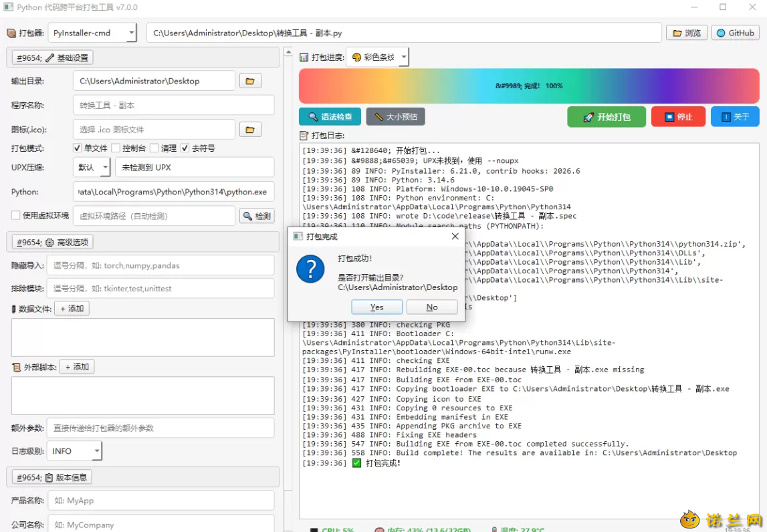Click the 外部脚本 scroll icon

pos(16,367)
